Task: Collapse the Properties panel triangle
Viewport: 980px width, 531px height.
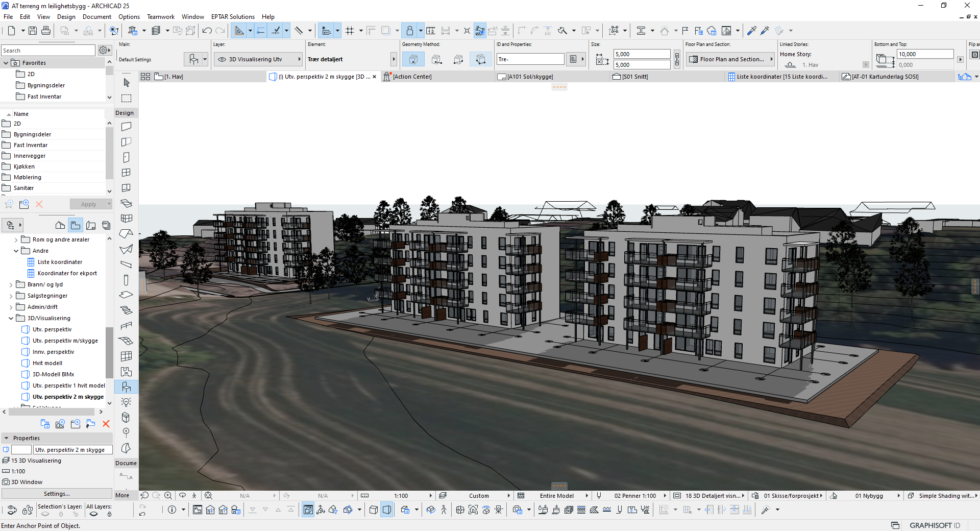Action: pyautogui.click(x=7, y=438)
